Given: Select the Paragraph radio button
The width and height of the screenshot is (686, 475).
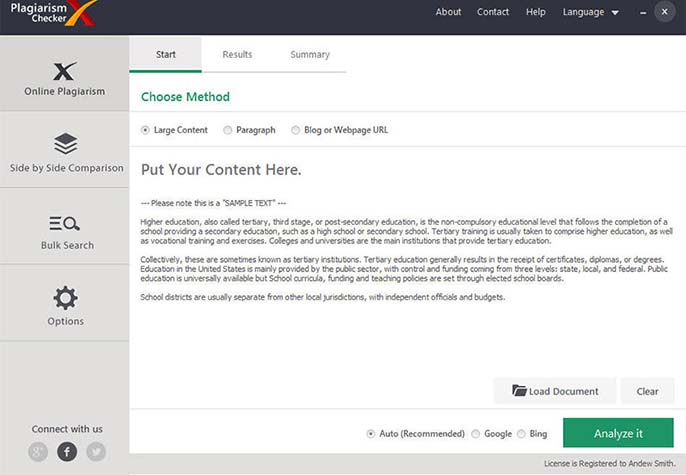Looking at the screenshot, I should [x=228, y=130].
